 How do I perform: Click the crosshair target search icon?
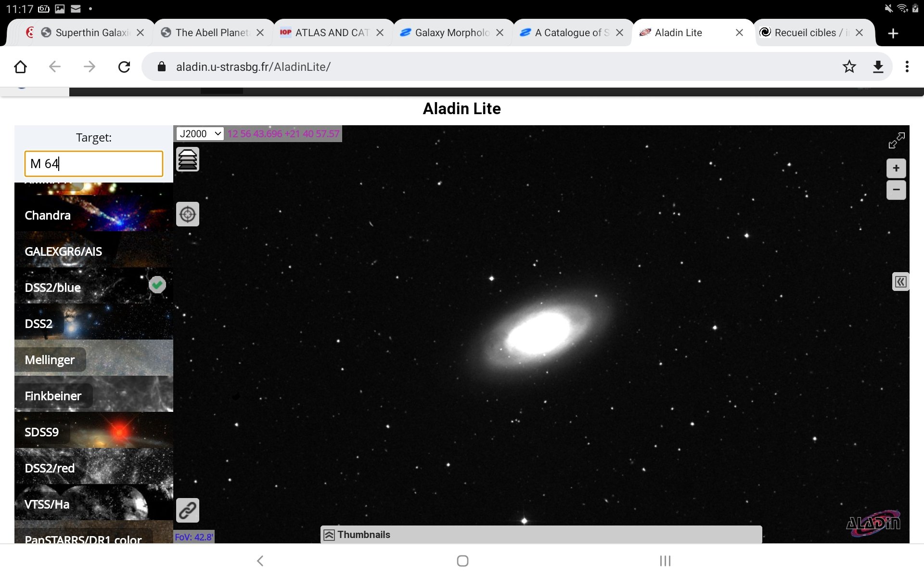click(188, 214)
